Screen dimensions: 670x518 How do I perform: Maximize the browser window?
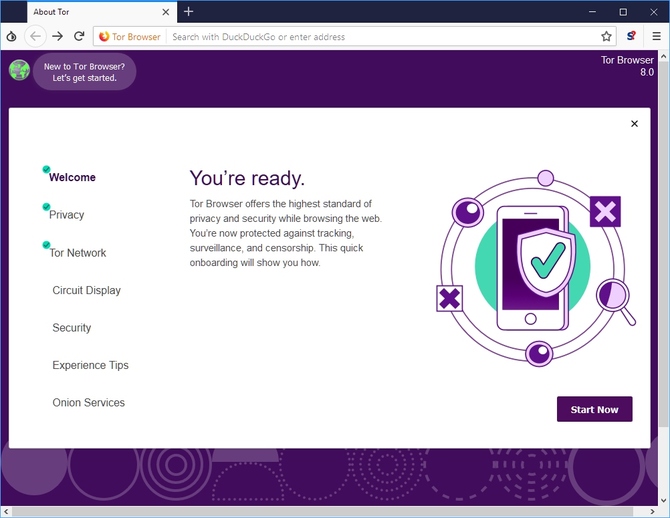(623, 12)
